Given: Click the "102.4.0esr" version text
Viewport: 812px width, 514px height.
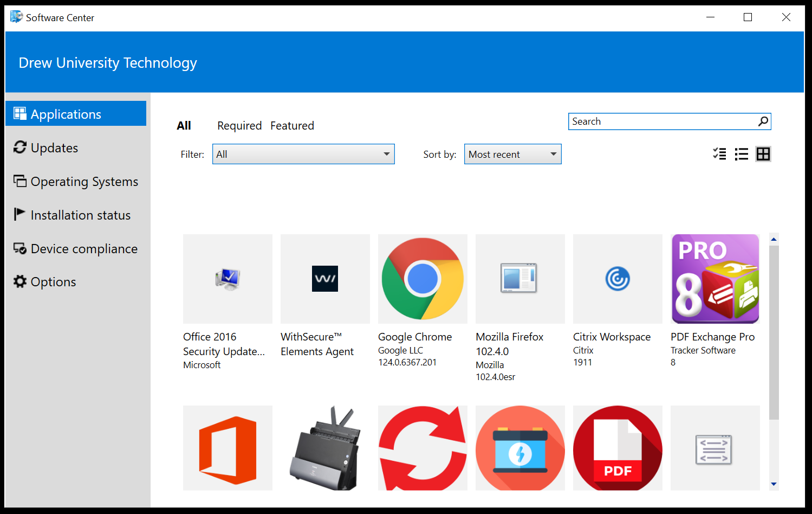Looking at the screenshot, I should (495, 377).
